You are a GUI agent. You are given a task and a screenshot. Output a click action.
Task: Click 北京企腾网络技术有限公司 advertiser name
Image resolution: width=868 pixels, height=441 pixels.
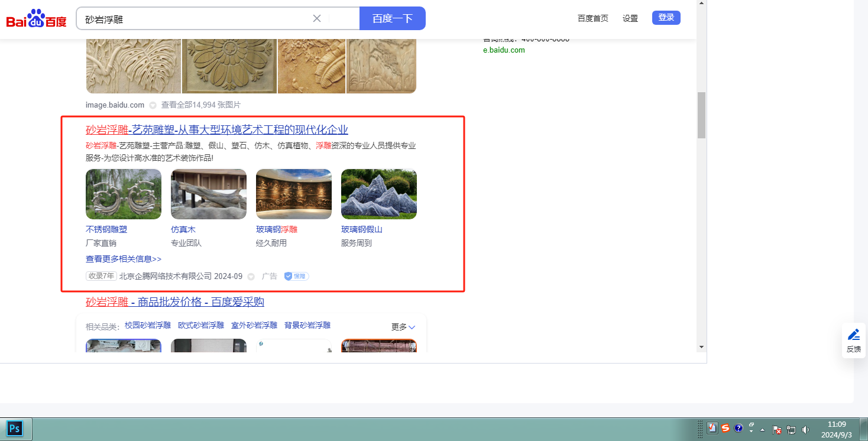(x=166, y=276)
